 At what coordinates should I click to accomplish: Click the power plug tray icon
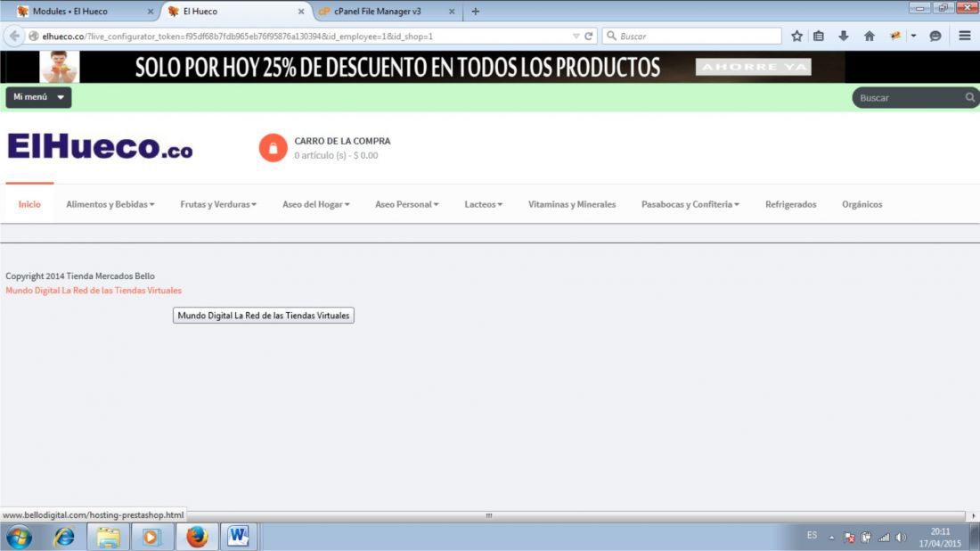(x=866, y=538)
